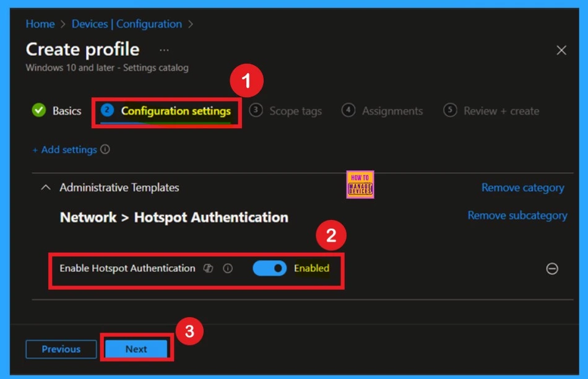Click the Copilot icon beside Enable Hotspot Authentication
The width and height of the screenshot is (588, 379).
(208, 268)
